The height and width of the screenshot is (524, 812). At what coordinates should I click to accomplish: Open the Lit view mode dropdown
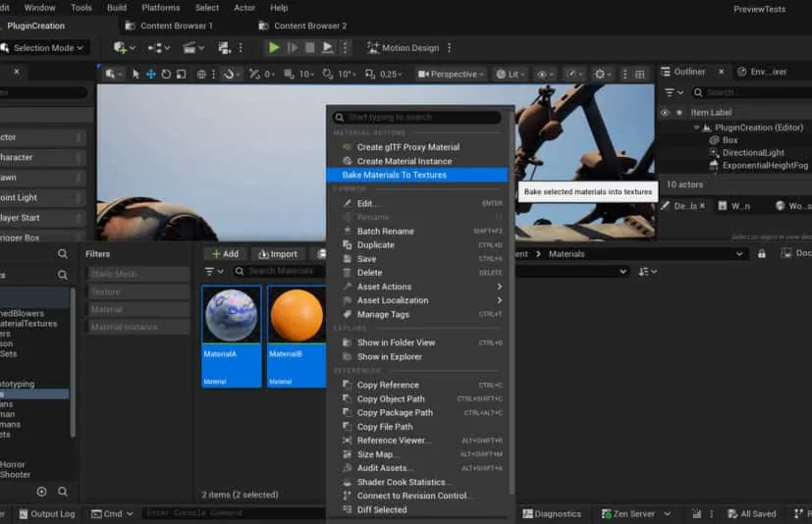511,74
